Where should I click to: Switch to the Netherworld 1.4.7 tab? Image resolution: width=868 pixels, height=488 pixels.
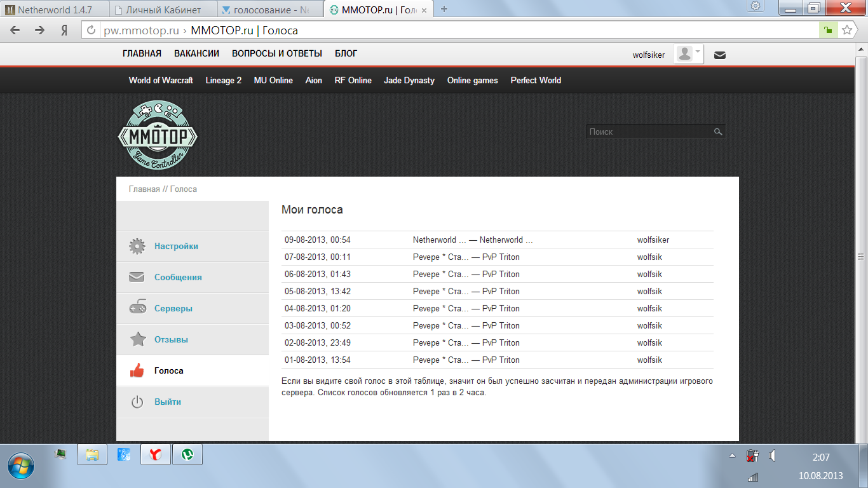pos(55,10)
